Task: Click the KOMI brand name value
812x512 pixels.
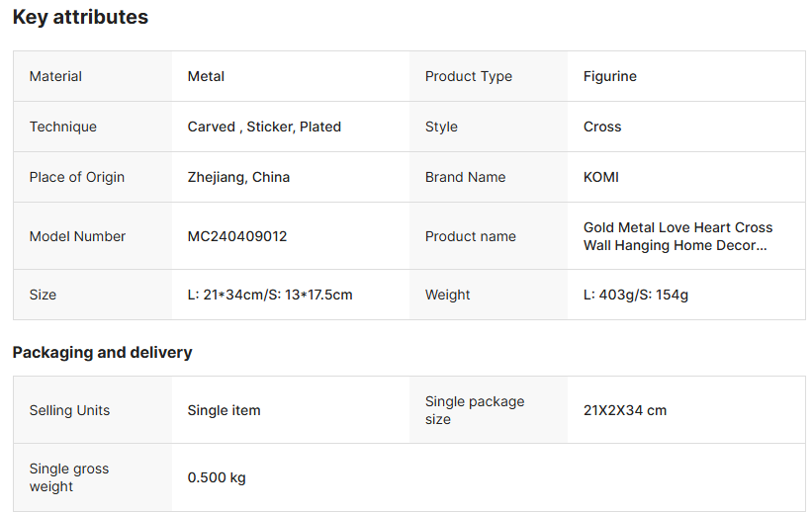Action: (x=601, y=177)
